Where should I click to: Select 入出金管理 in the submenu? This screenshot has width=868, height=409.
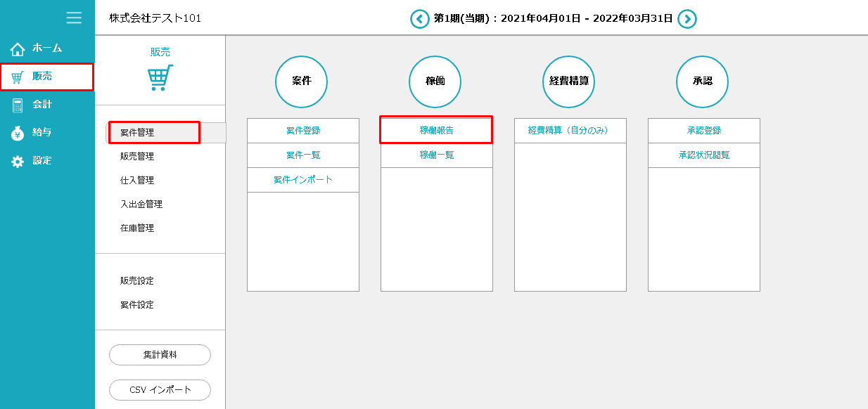[141, 204]
